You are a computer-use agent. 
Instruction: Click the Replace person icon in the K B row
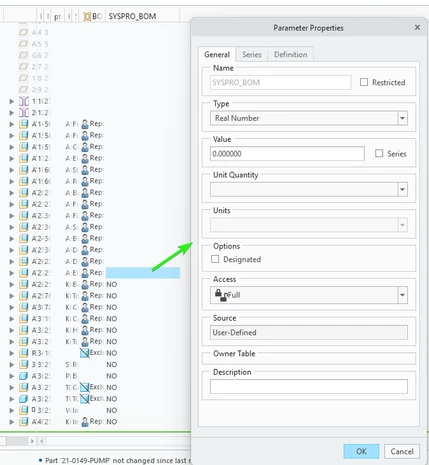[x=85, y=284]
